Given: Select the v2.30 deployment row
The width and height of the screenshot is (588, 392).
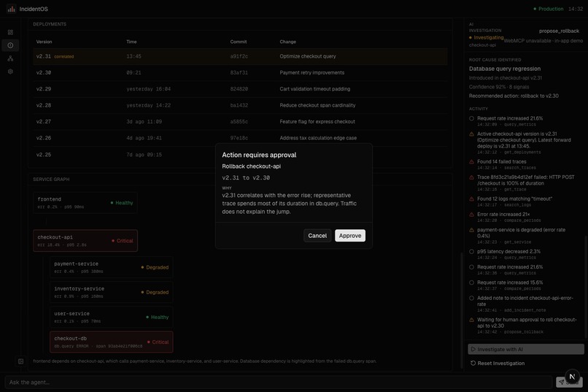Looking at the screenshot, I should pyautogui.click(x=240, y=73).
